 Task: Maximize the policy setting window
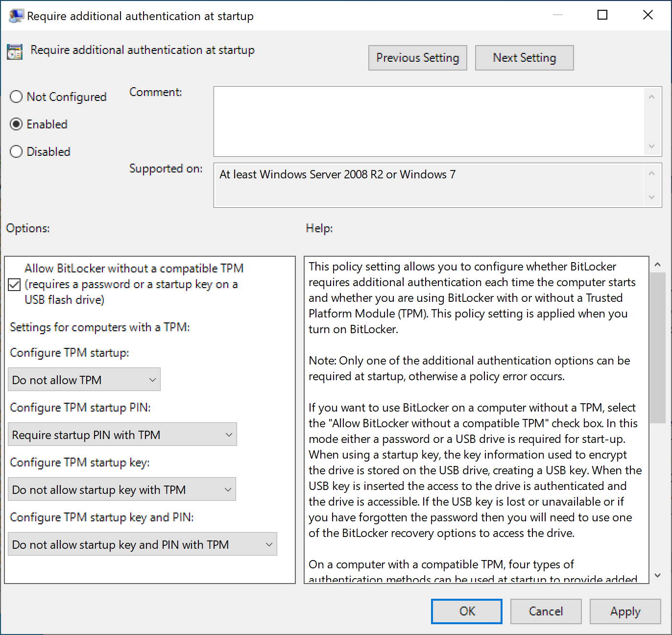[602, 15]
